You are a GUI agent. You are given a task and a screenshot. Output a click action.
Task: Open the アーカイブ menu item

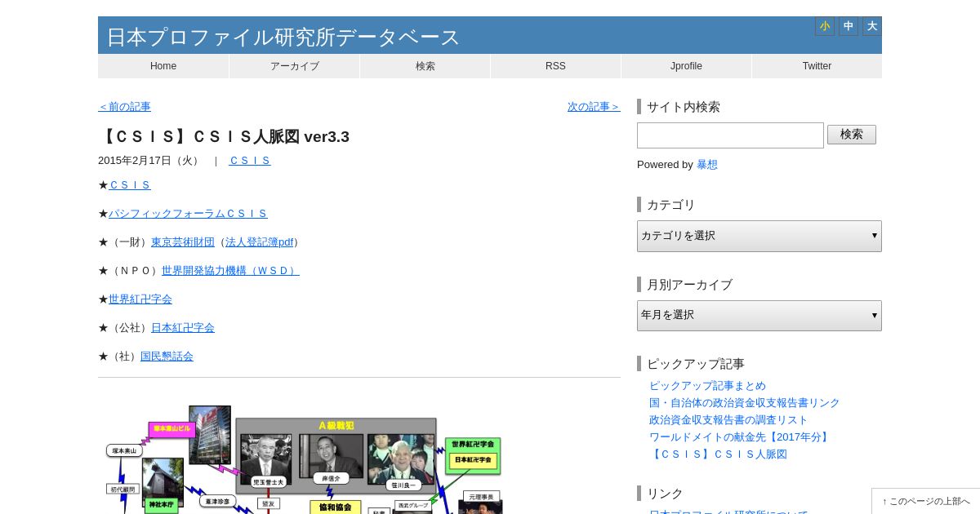click(294, 66)
